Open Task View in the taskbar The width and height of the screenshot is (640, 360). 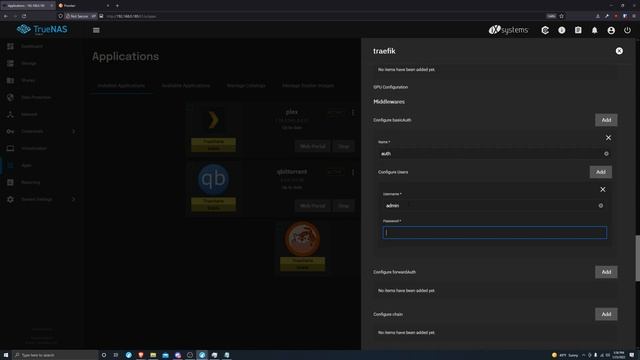116,355
